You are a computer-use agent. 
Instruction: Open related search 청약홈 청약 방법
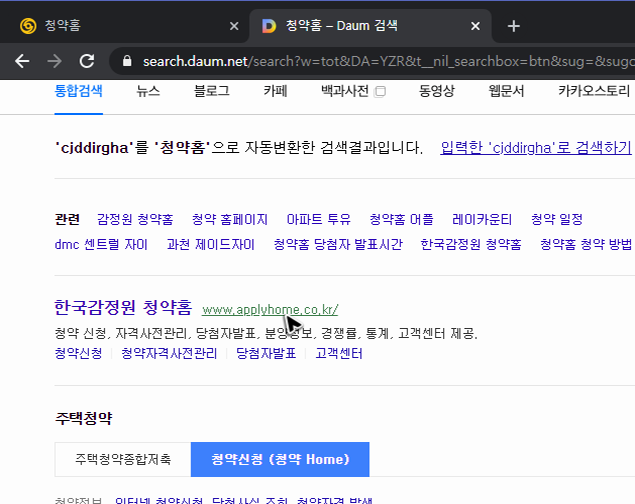586,245
